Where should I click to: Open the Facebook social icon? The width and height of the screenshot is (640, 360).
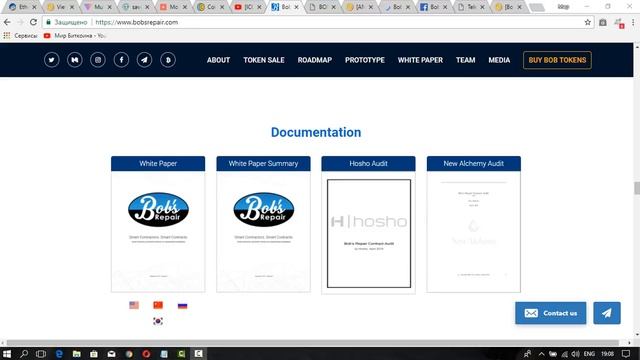pyautogui.click(x=121, y=60)
